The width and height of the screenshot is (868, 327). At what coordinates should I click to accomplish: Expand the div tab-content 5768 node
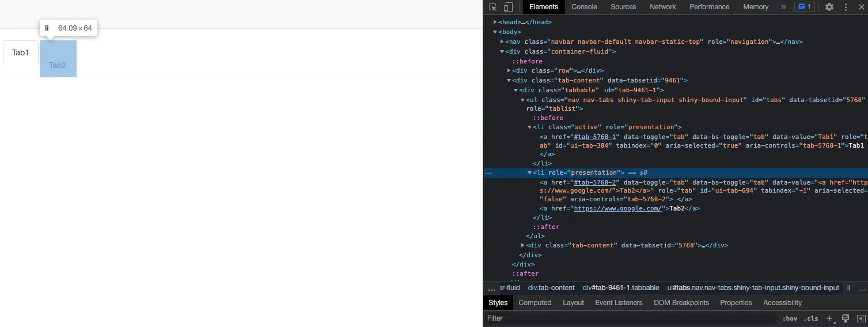pos(522,245)
